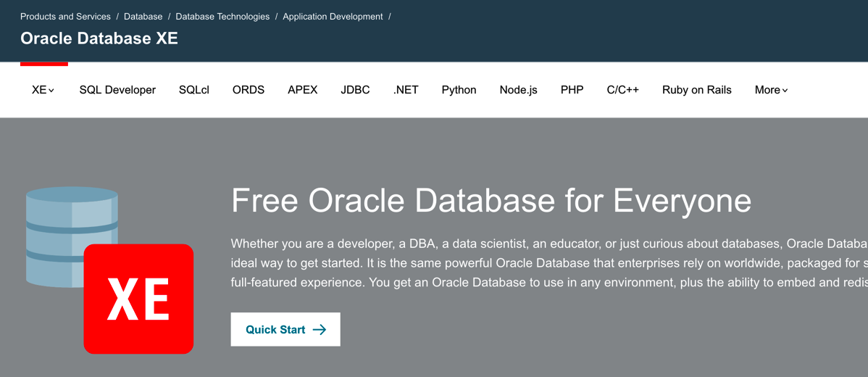
Task: Select the Python tab
Action: coord(459,90)
